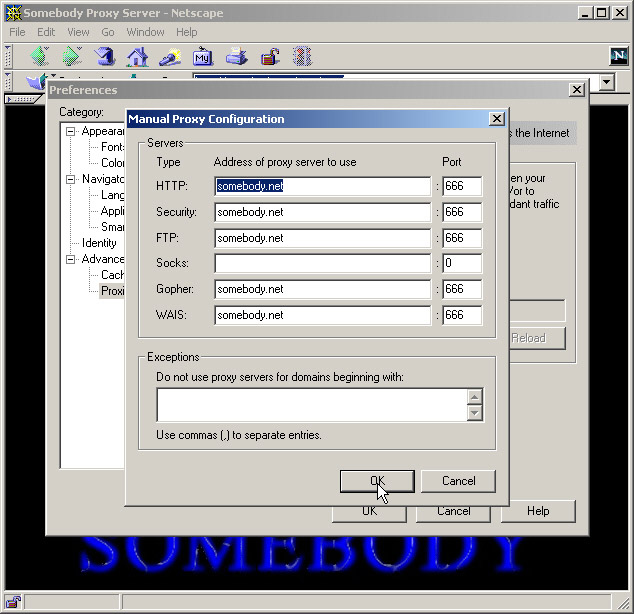Screen dimensions: 634x614
Task: Open the Search toolbar icon
Action: point(170,56)
